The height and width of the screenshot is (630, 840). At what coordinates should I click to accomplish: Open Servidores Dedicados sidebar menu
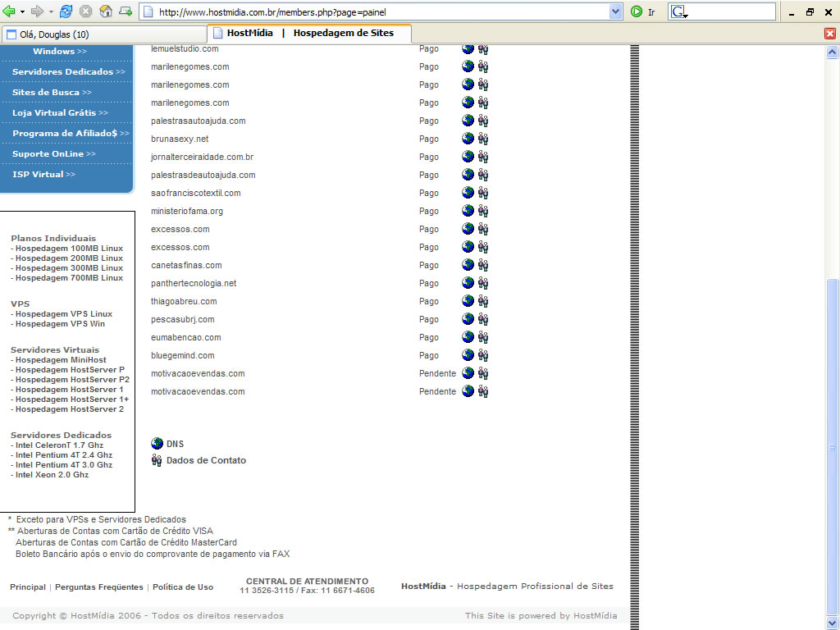tap(69, 72)
